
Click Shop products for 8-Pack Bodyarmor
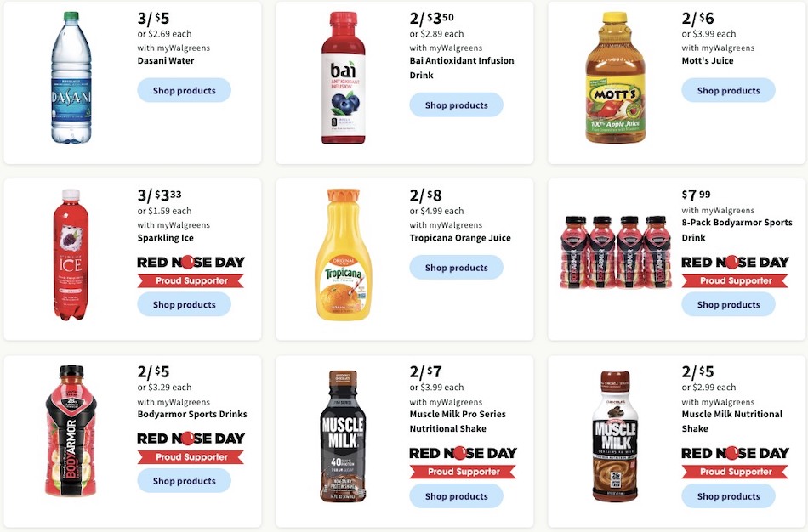728,304
